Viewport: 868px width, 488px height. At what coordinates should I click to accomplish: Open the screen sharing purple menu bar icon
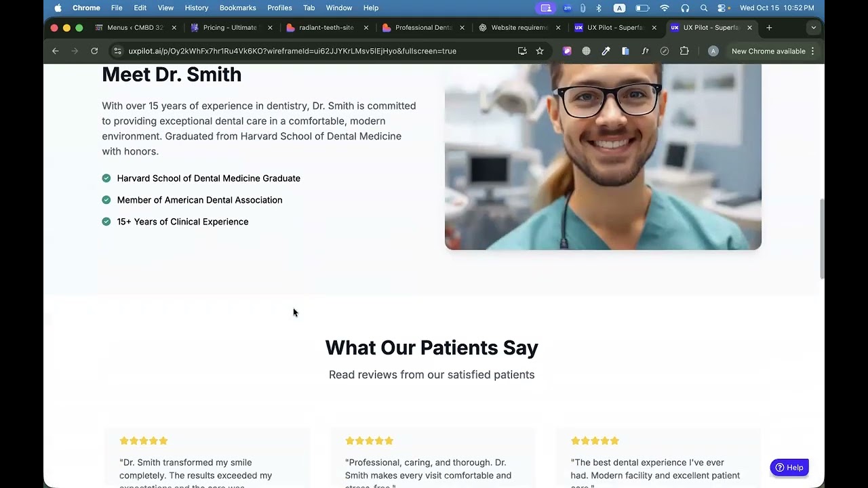[x=546, y=8]
